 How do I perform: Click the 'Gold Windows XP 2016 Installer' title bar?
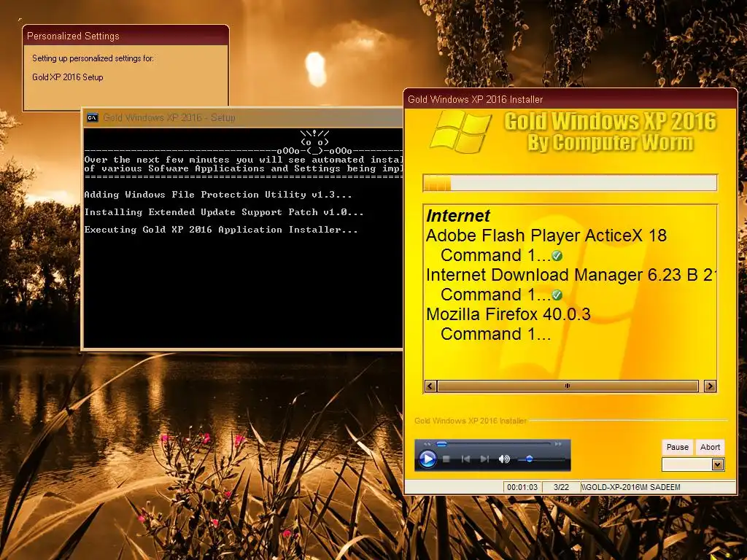pyautogui.click(x=570, y=99)
